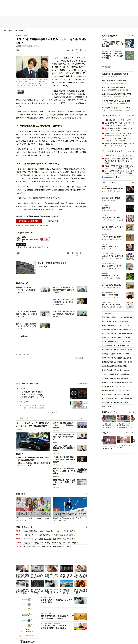This screenshot has width=138, height=644.
Task: Share on X using icon under headline
Action: (77, 50)
